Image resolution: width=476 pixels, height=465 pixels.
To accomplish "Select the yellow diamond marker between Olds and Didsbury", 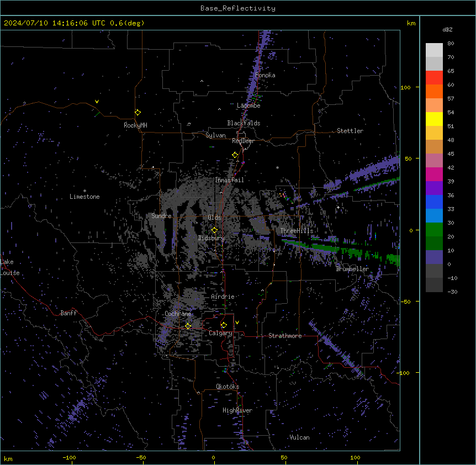I will (214, 230).
